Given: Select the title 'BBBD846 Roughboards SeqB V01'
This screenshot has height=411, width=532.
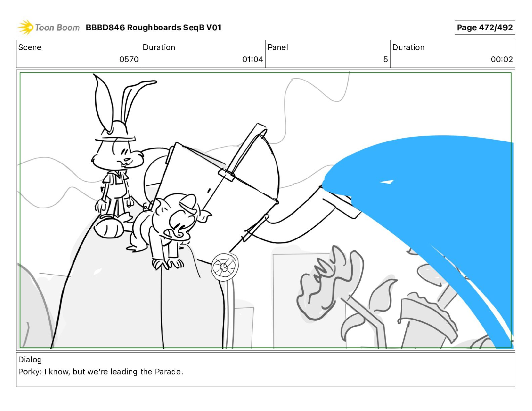Looking at the screenshot, I should pos(153,28).
